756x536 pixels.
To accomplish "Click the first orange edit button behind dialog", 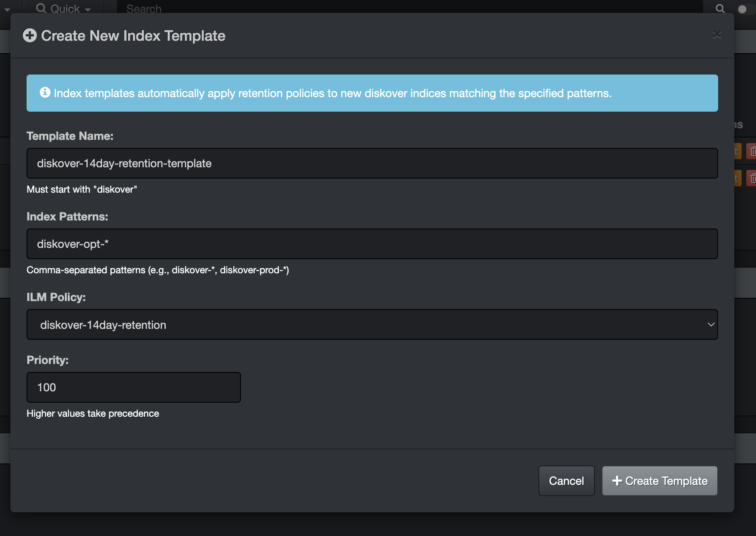I will (x=737, y=152).
